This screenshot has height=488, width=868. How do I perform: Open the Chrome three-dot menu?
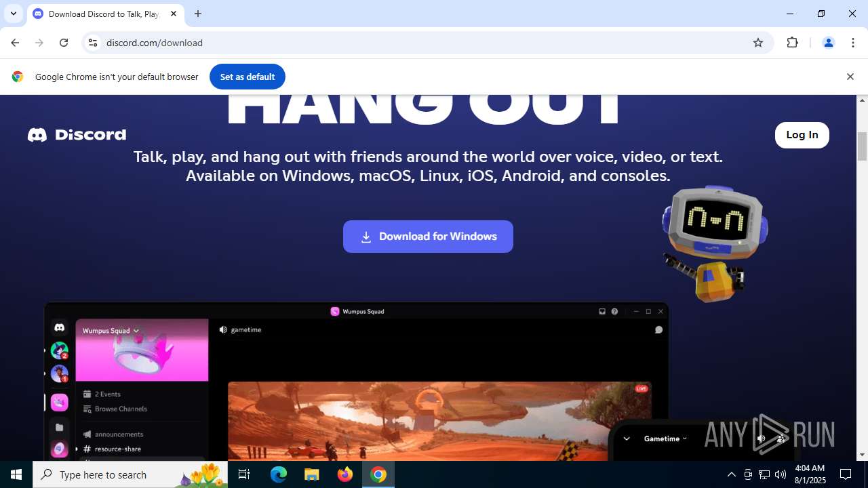853,43
